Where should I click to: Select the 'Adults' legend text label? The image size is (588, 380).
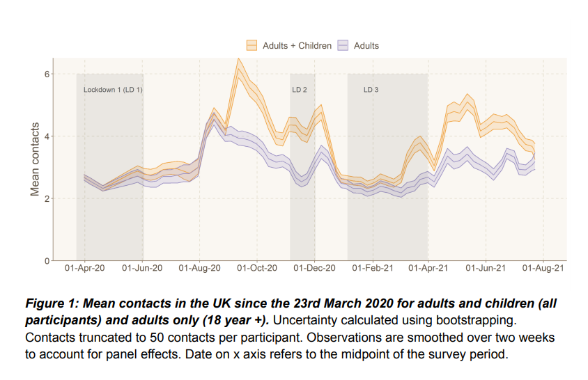[366, 46]
